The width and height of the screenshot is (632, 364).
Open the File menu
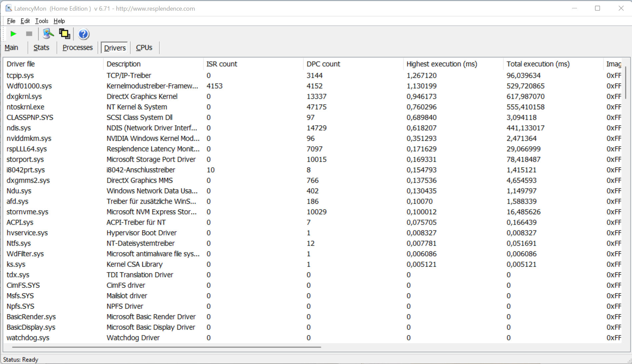[x=11, y=21]
